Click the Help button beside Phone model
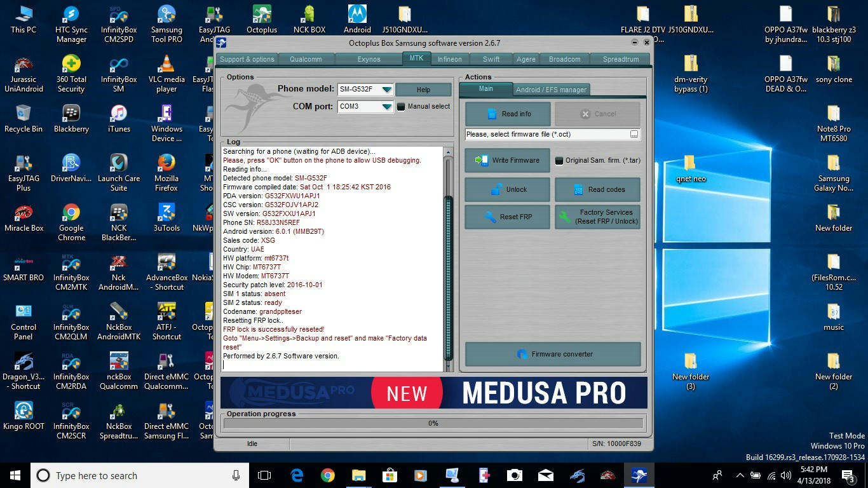This screenshot has width=868, height=488. 423,90
